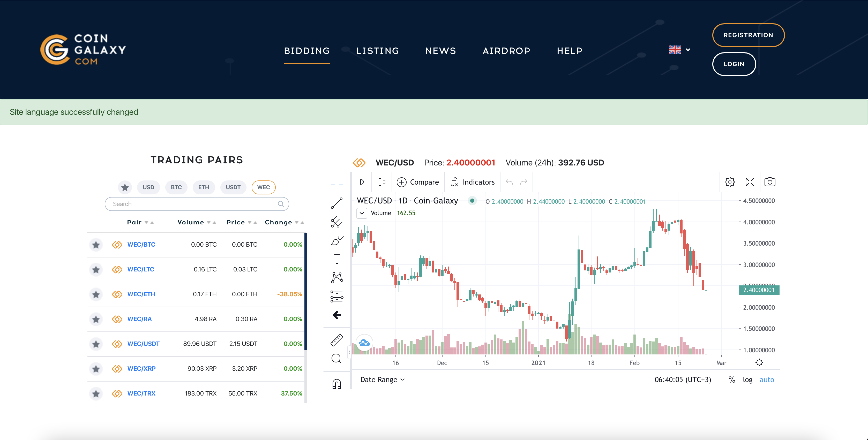
Task: Sort trading pairs by Pair column
Action: 140,222
